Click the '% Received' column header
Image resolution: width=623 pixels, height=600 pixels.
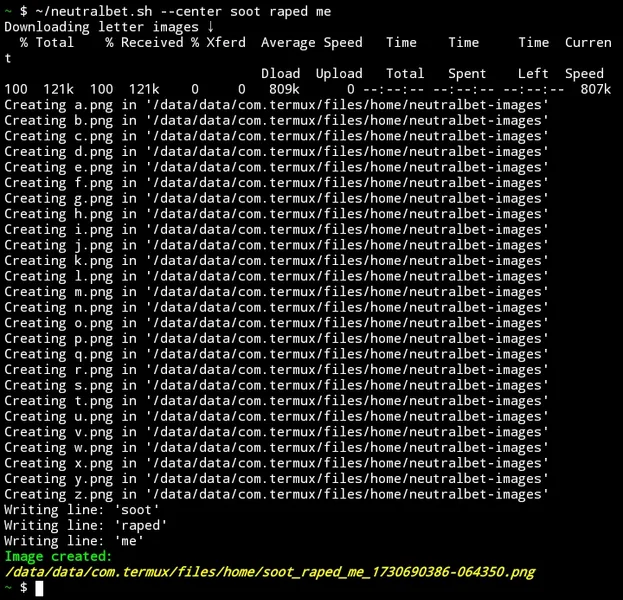tap(144, 42)
